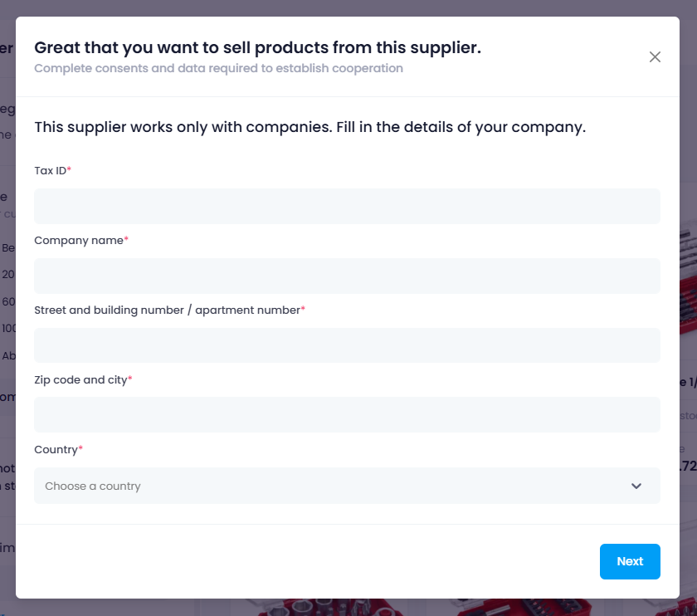Close the supplier cooperation dialog
The height and width of the screenshot is (616, 697).
point(655,57)
